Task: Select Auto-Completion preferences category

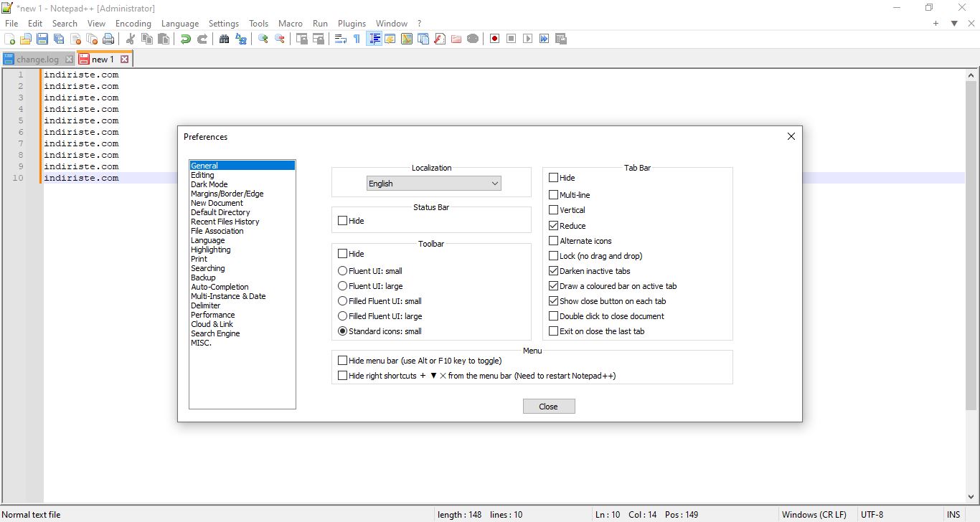Action: (x=220, y=287)
